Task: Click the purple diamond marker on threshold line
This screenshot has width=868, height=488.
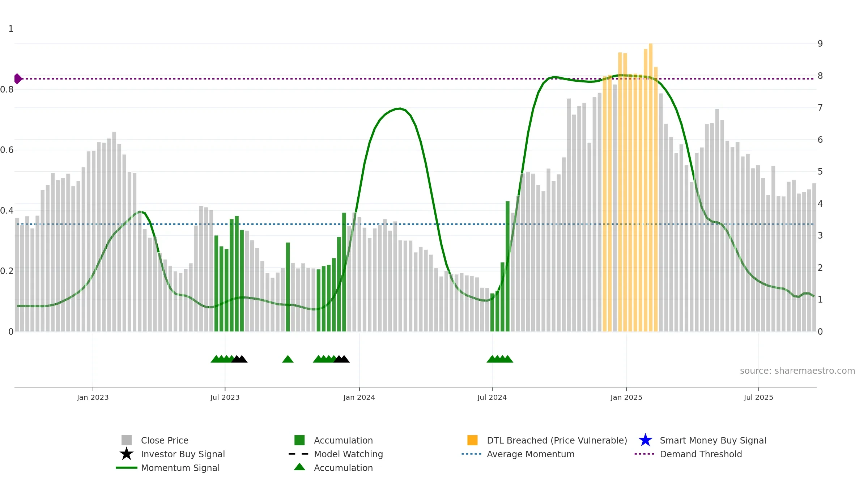Action: click(x=18, y=78)
